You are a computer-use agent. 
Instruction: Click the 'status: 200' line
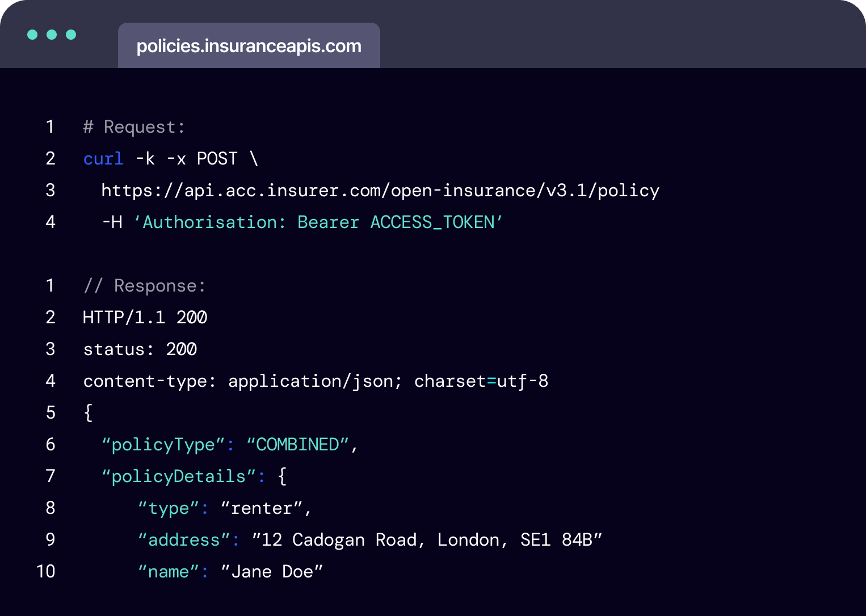[140, 349]
